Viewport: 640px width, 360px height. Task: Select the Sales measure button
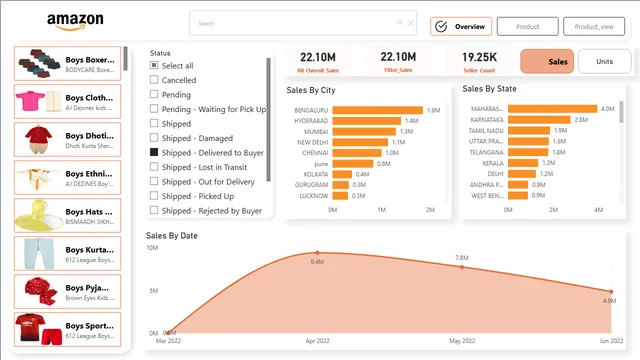point(547,62)
